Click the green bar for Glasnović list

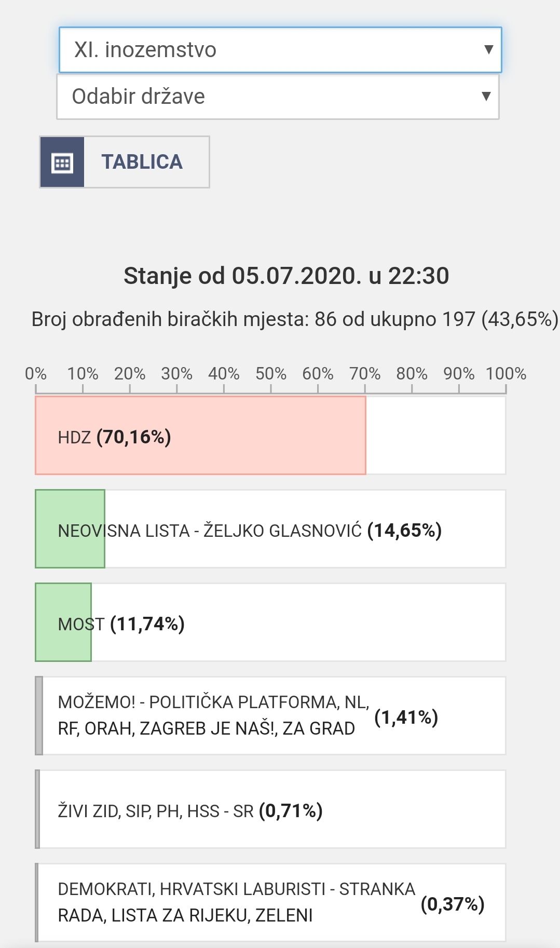(x=70, y=529)
